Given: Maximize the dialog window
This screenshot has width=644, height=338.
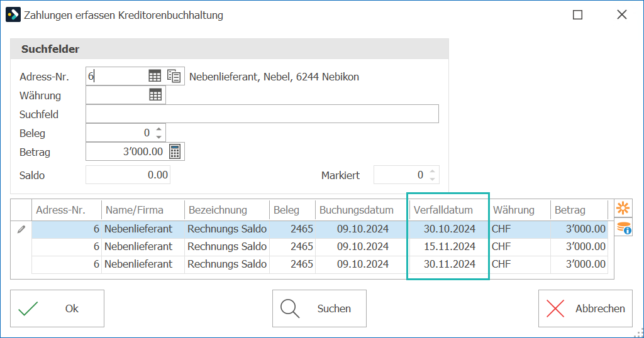Looking at the screenshot, I should [577, 15].
